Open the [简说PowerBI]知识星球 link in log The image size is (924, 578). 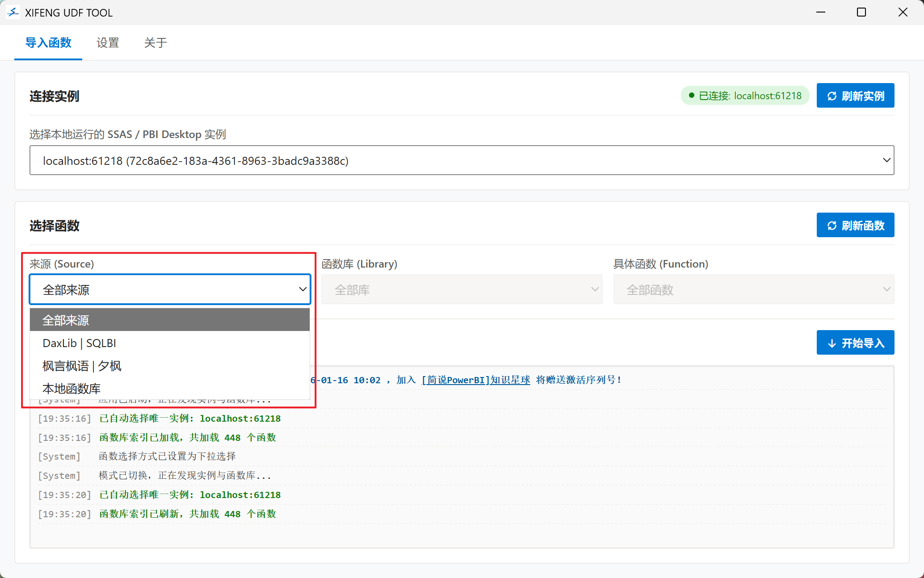[476, 380]
